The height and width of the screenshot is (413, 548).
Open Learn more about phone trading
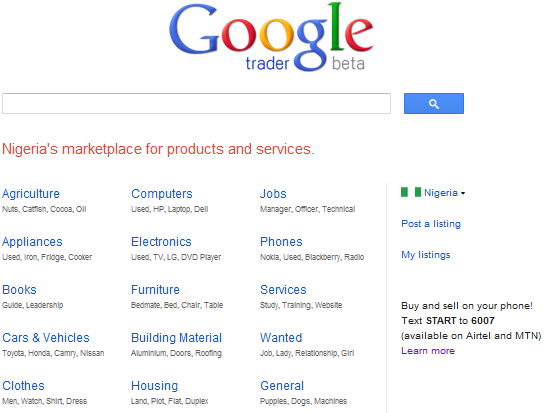click(x=428, y=350)
